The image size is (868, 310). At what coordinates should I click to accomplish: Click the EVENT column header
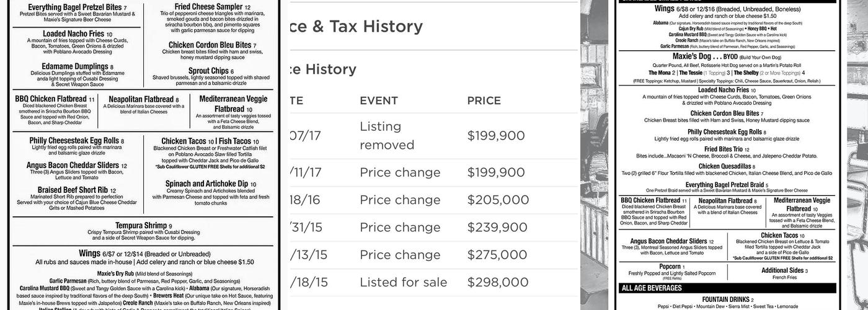[379, 100]
